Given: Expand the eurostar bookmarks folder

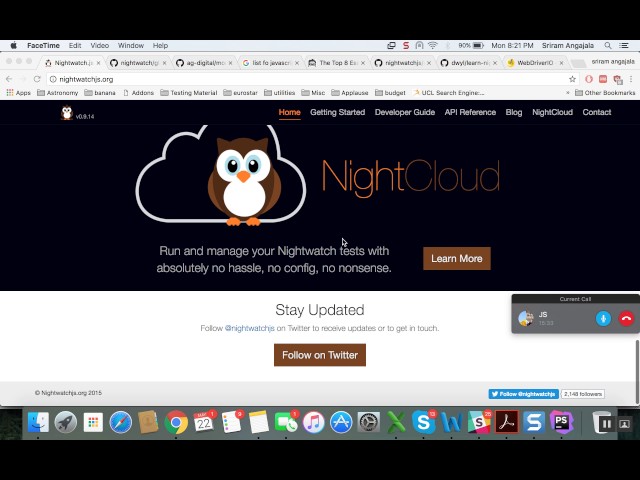Looking at the screenshot, I should click(241, 93).
